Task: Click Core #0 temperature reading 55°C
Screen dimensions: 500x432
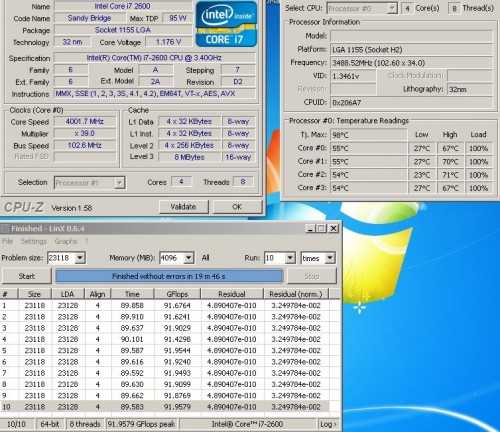Action: [368, 148]
